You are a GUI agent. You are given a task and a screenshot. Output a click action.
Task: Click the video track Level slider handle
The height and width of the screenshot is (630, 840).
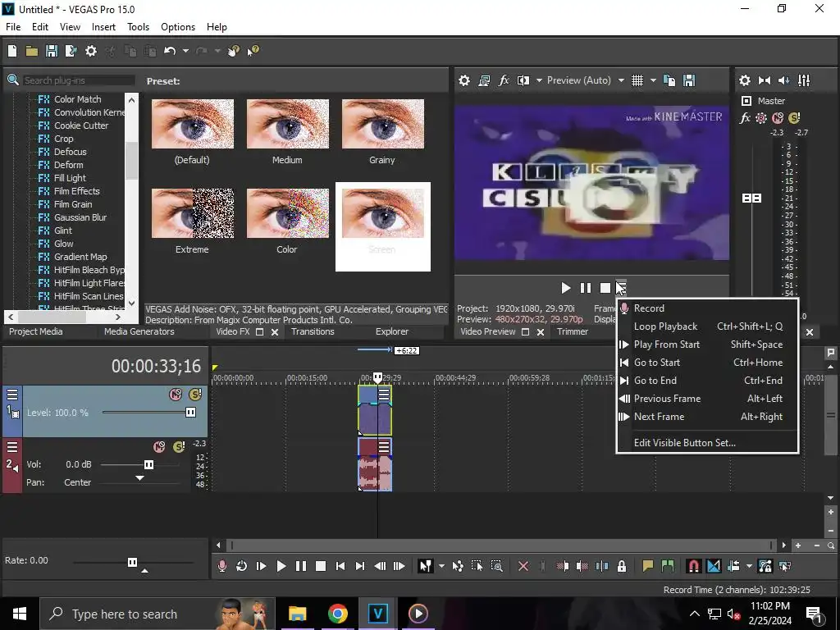[190, 412]
